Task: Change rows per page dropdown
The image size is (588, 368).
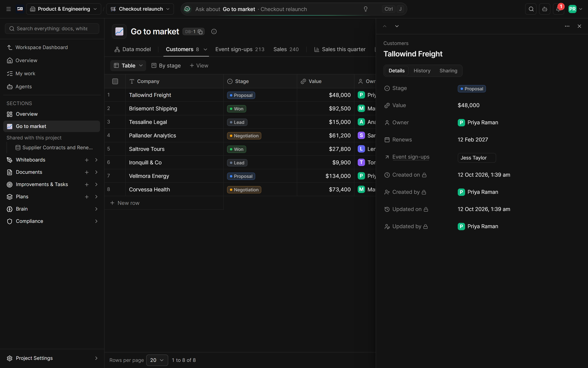Action: click(157, 360)
